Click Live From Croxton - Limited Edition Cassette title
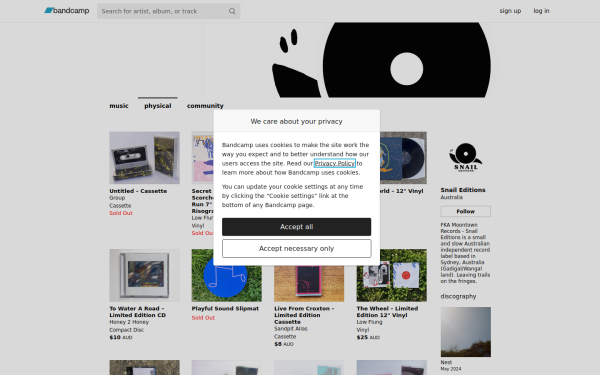 304,315
